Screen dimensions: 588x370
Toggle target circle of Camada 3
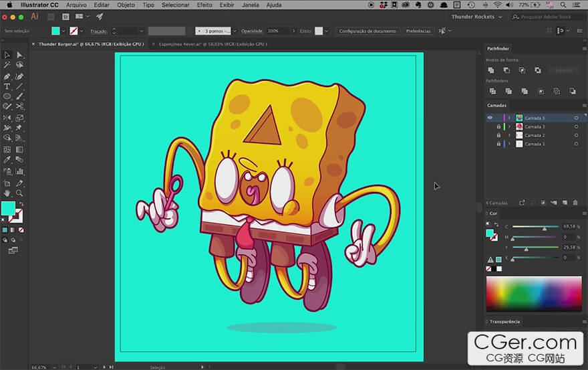(x=577, y=126)
